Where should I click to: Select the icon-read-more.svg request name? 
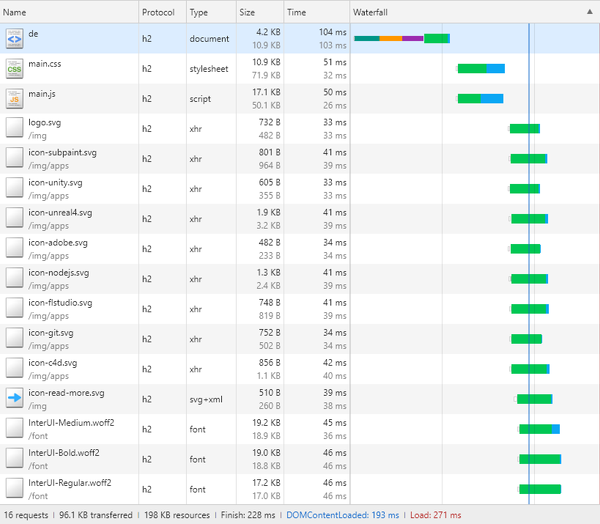[66, 393]
